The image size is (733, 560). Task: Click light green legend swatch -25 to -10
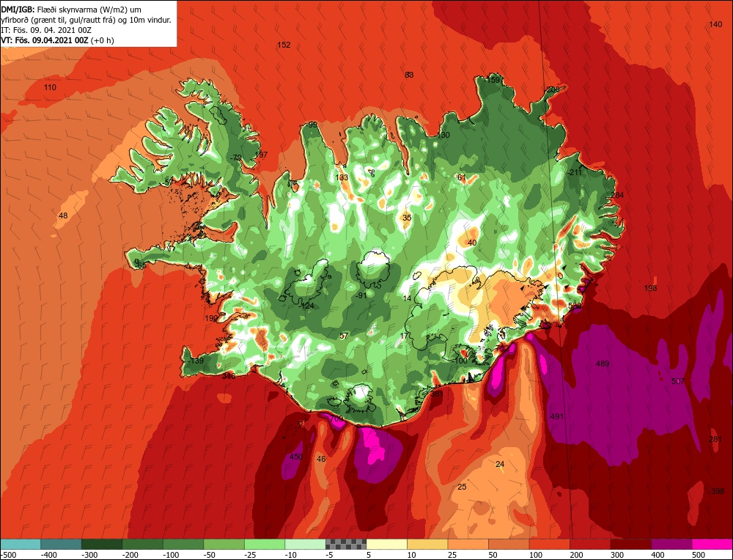[264, 544]
